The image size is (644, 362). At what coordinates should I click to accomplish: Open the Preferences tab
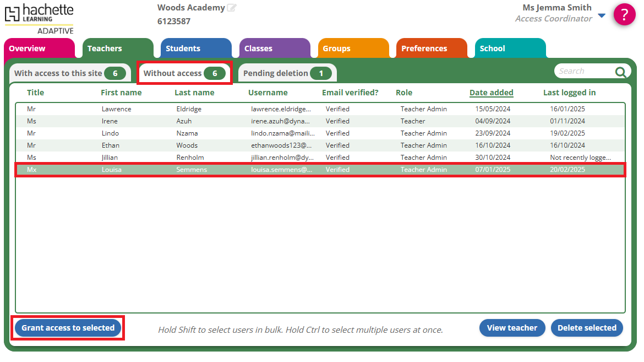point(424,48)
